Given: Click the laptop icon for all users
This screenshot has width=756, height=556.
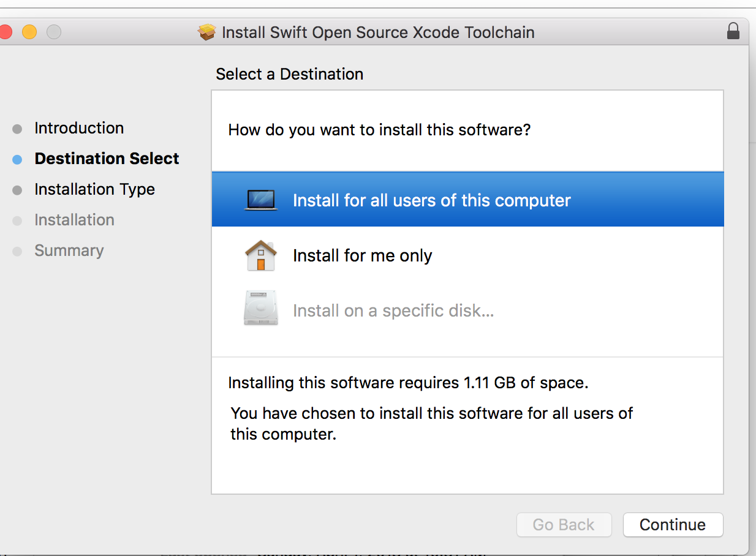Looking at the screenshot, I should point(261,200).
